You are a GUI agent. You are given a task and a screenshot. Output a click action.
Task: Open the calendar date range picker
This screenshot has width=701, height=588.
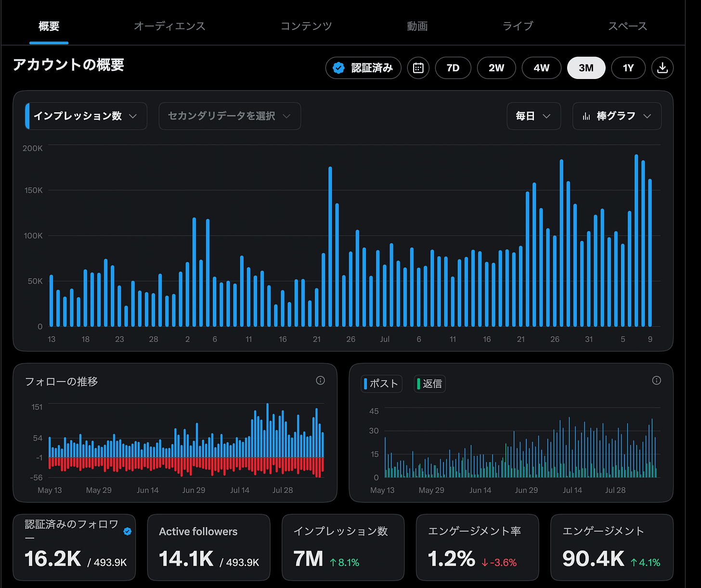pos(418,68)
